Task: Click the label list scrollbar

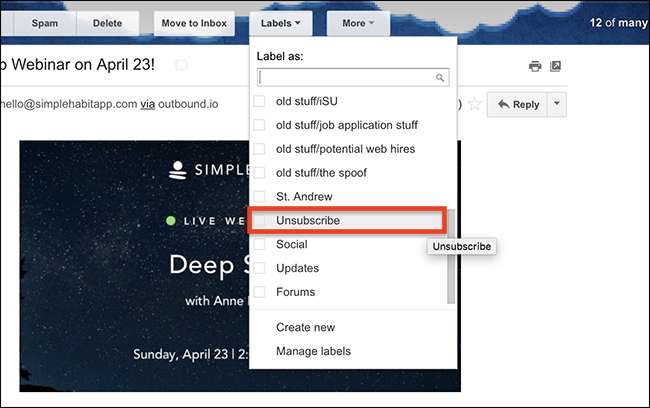Action: coord(451,256)
